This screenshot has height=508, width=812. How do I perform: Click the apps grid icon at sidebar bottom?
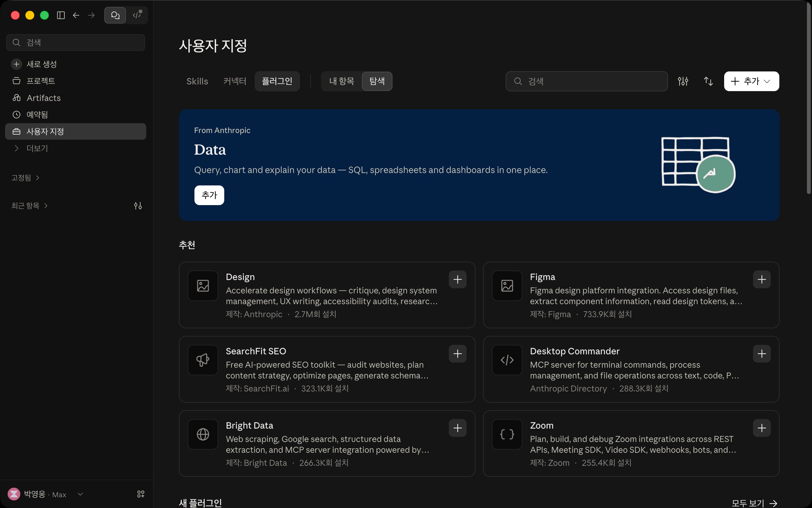tap(141, 494)
